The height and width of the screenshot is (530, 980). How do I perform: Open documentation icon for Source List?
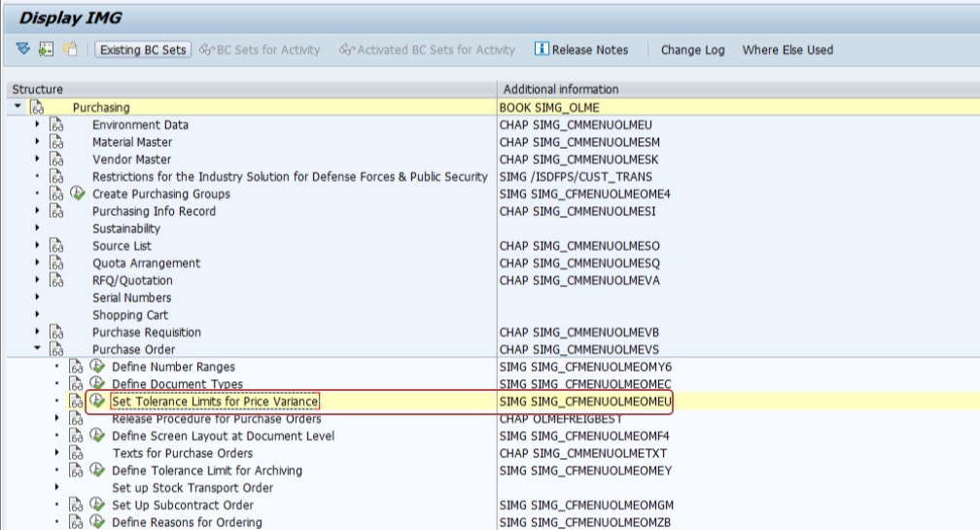(x=56, y=246)
